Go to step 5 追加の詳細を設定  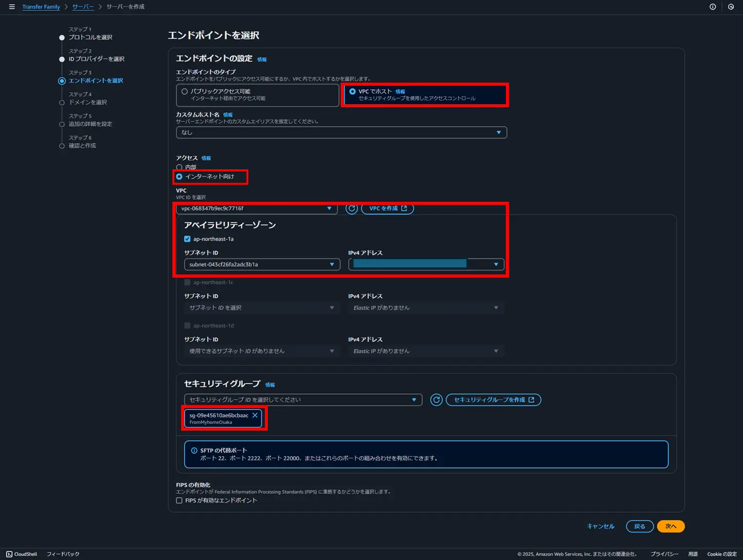tap(90, 124)
